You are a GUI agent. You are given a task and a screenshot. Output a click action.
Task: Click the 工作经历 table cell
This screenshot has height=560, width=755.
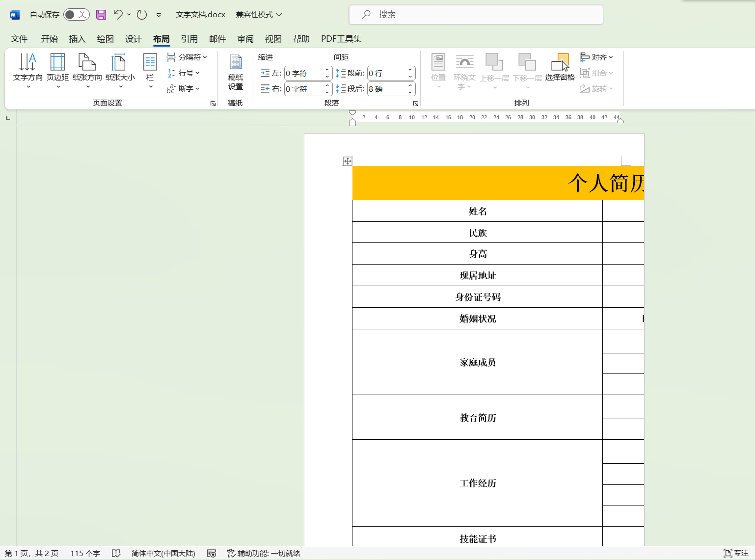tap(477, 483)
